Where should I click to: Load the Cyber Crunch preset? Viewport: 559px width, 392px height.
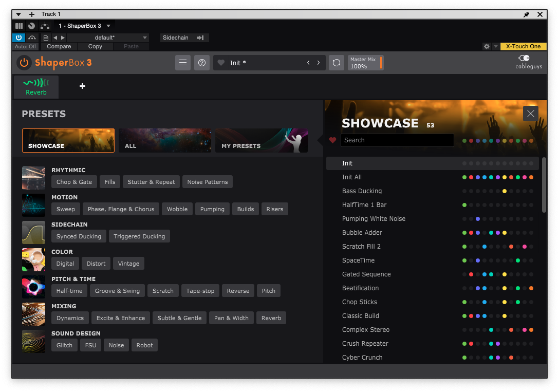pos(433,358)
